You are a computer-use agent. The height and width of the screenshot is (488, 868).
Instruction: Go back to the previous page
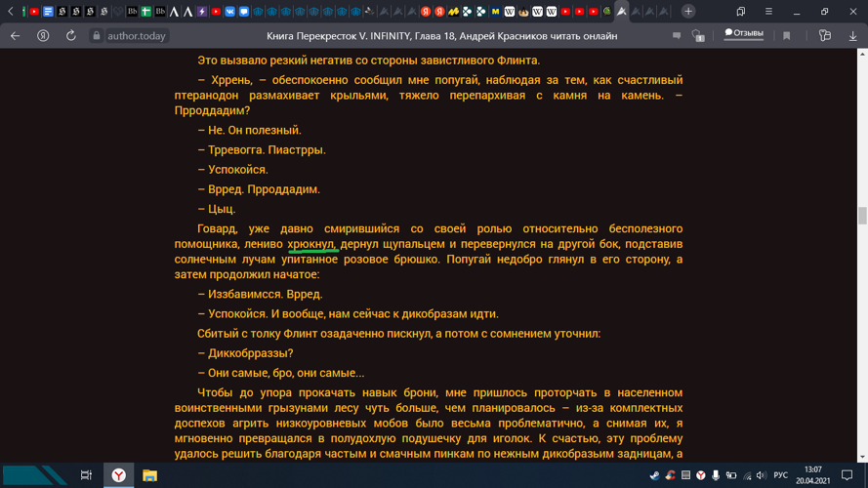click(15, 36)
